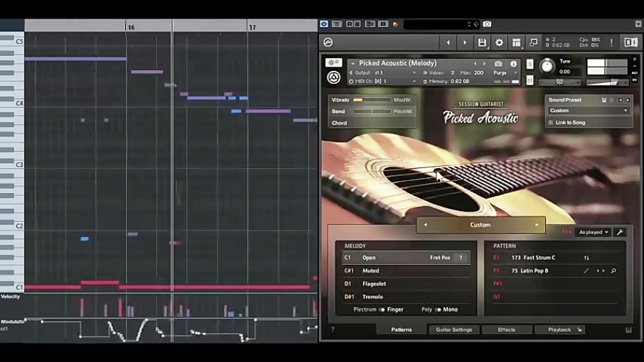The image size is (644, 362).
Task: Click the plugin window camera snapshot icon
Action: (487, 24)
